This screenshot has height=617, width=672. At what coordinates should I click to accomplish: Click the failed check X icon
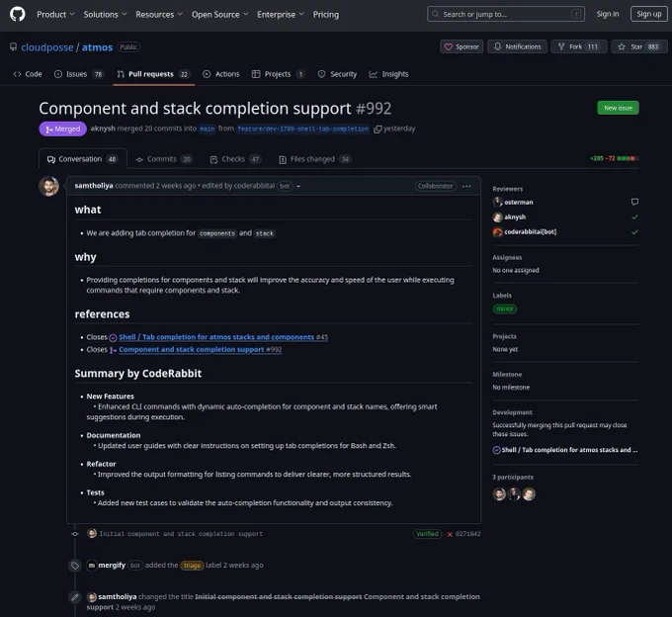coord(450,534)
